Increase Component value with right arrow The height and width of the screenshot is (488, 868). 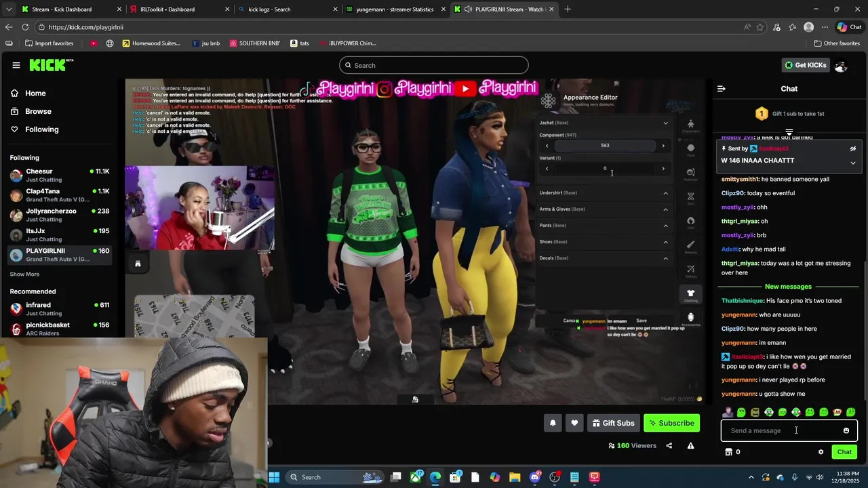(663, 146)
